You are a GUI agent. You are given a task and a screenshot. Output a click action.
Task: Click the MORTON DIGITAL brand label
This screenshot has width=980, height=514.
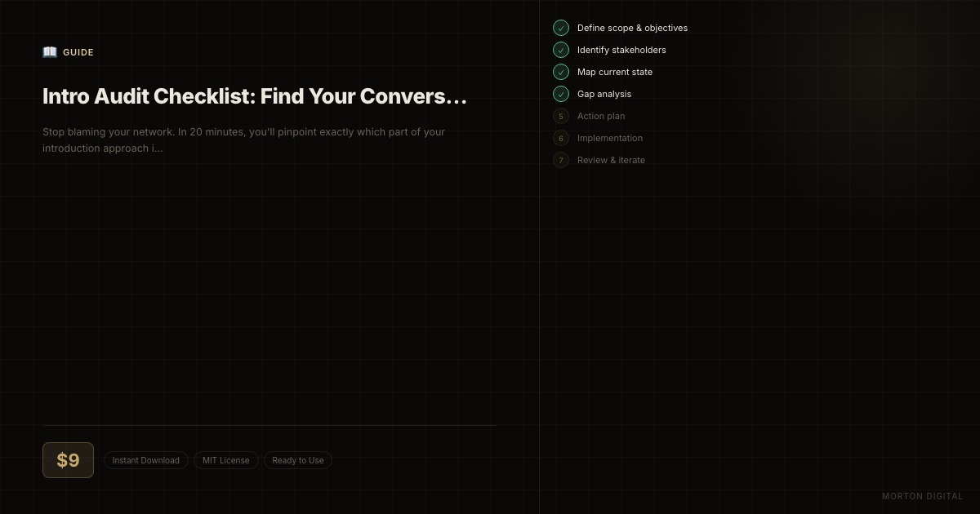[x=923, y=496]
